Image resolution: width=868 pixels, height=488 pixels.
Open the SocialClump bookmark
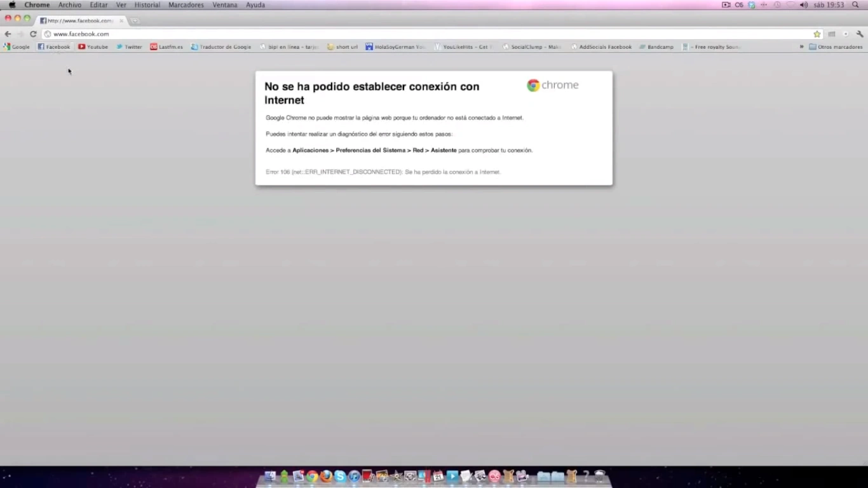tap(532, 46)
